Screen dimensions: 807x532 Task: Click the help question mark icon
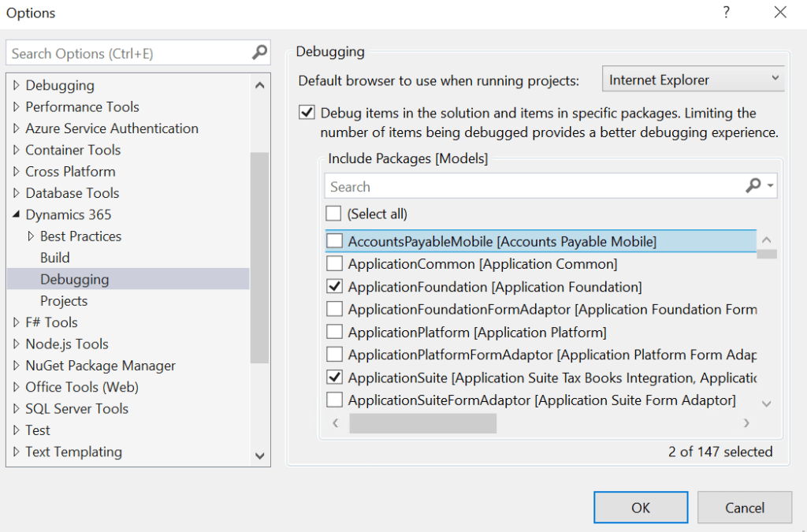(x=726, y=13)
